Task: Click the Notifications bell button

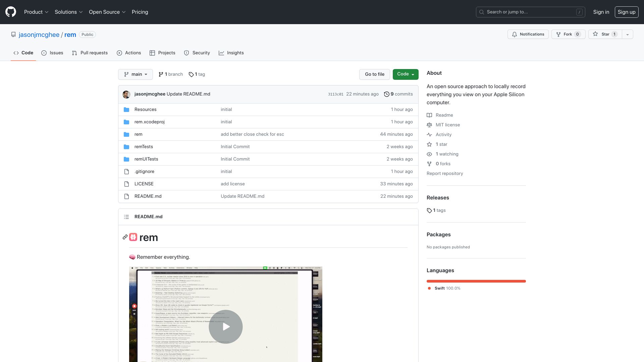Action: point(528,34)
